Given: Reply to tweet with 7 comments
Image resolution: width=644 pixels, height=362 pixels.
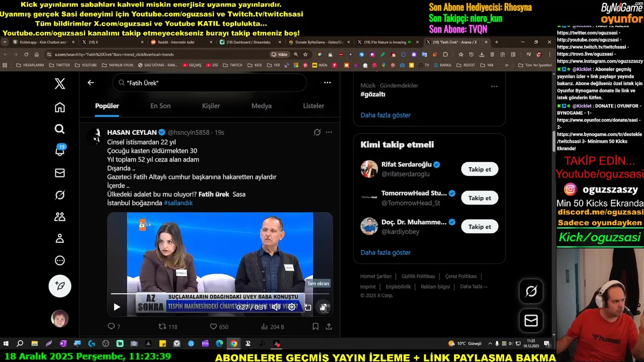Looking at the screenshot, I should (114, 326).
